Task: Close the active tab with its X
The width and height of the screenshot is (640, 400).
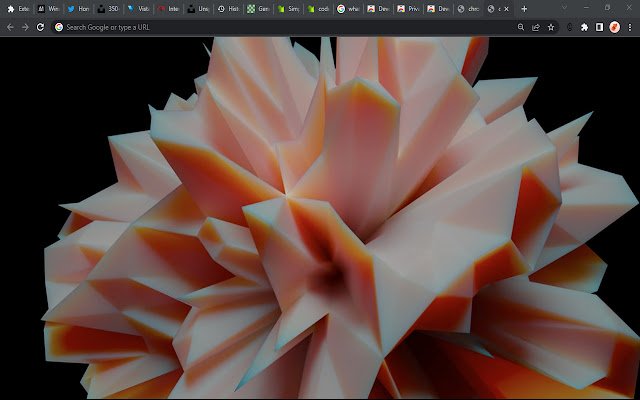Action: pyautogui.click(x=507, y=9)
